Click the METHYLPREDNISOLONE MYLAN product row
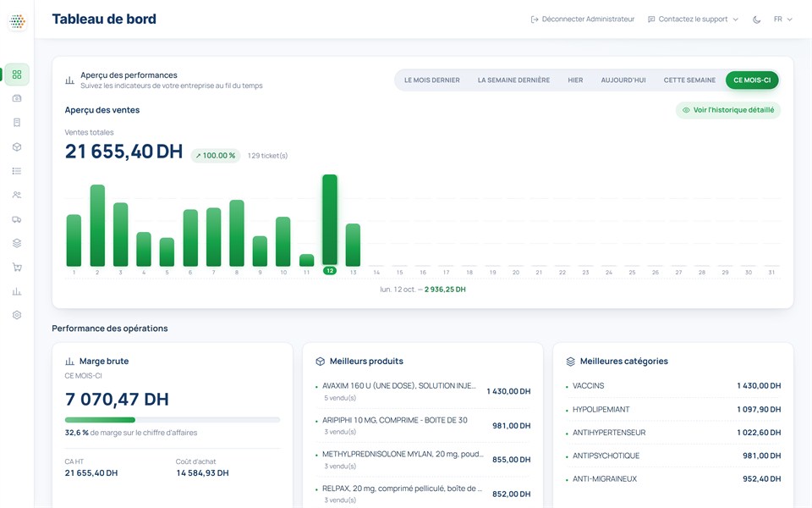 [x=423, y=460]
